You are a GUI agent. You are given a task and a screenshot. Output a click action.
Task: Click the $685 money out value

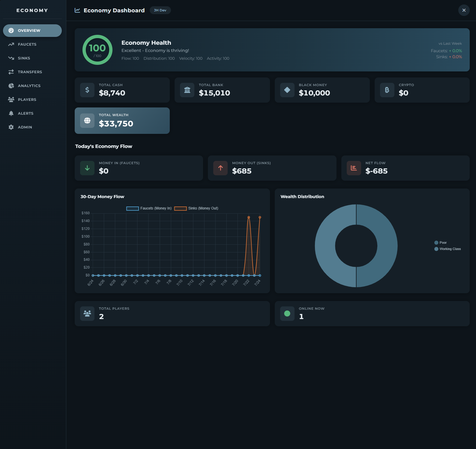[242, 171]
